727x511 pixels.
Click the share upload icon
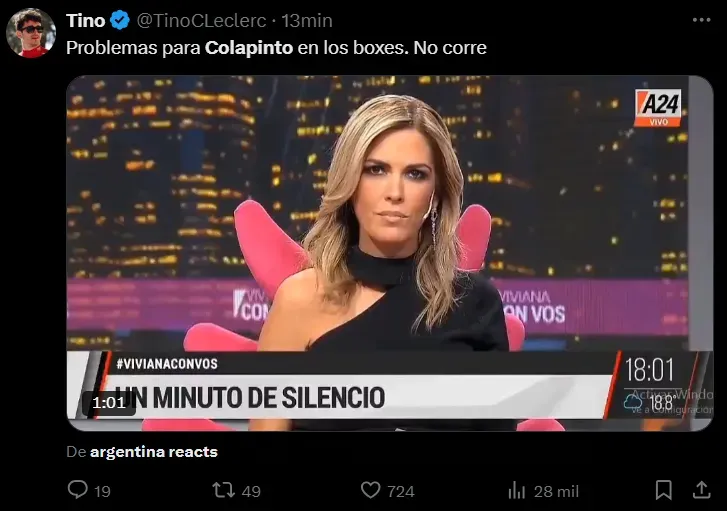click(701, 490)
